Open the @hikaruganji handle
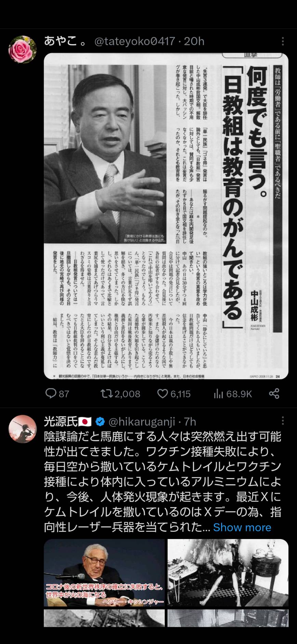 [x=142, y=422]
